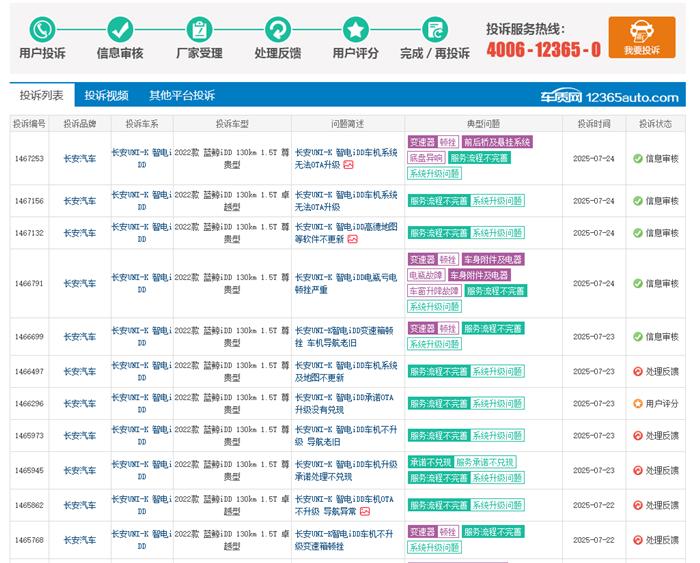The width and height of the screenshot is (700, 563).
Task: Click the 问题简述 column header
Action: point(347,124)
